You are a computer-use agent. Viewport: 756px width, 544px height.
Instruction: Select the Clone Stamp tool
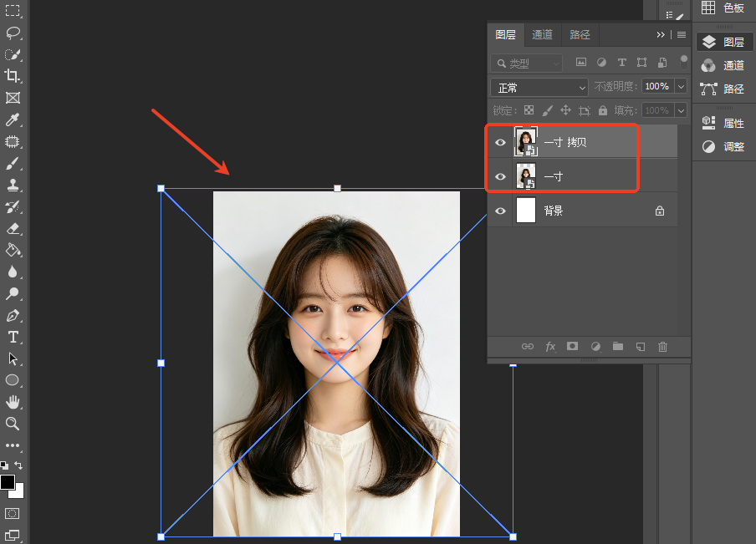[x=13, y=185]
